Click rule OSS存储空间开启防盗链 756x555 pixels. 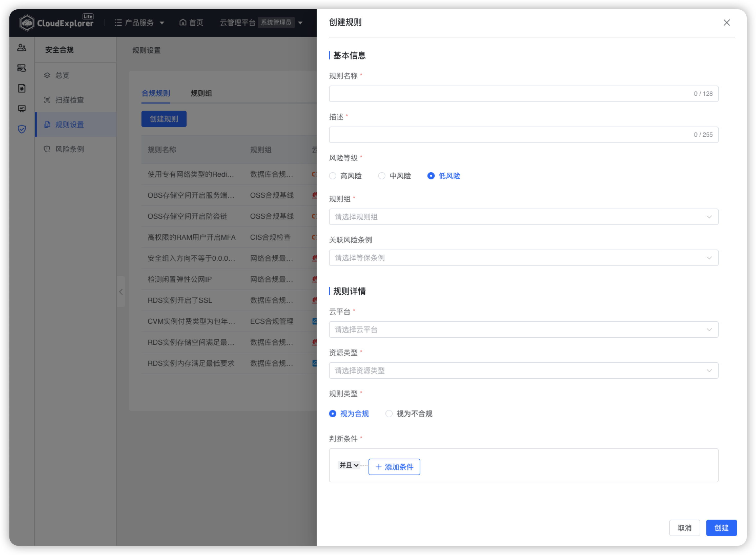[188, 216]
